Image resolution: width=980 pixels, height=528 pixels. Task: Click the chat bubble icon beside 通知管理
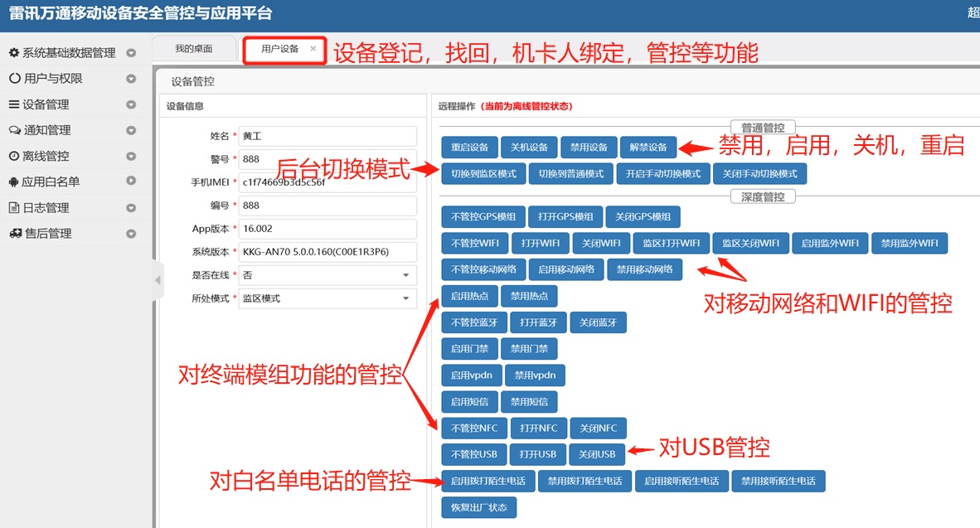[x=14, y=130]
